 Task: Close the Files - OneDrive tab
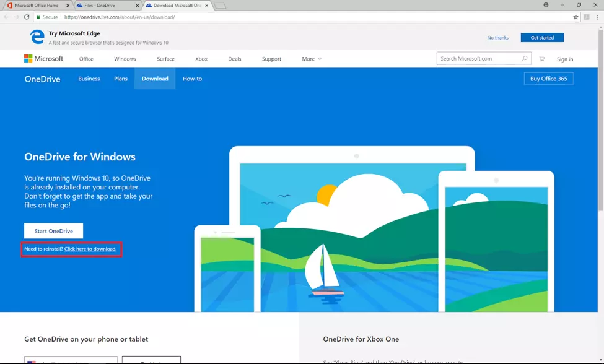pyautogui.click(x=137, y=6)
